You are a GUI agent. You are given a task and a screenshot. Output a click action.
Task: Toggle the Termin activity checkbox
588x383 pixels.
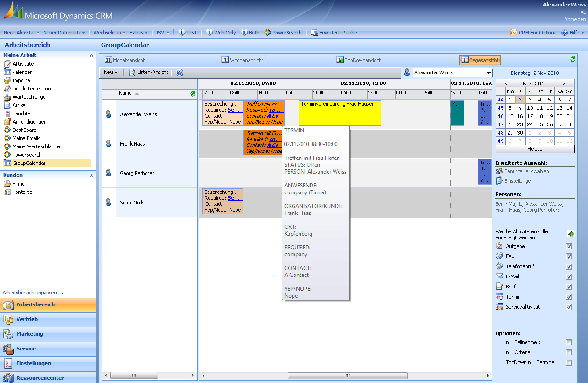pyautogui.click(x=569, y=297)
